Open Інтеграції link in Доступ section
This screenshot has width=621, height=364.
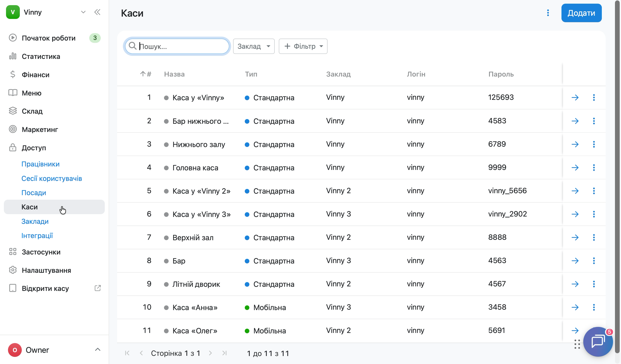(x=37, y=236)
